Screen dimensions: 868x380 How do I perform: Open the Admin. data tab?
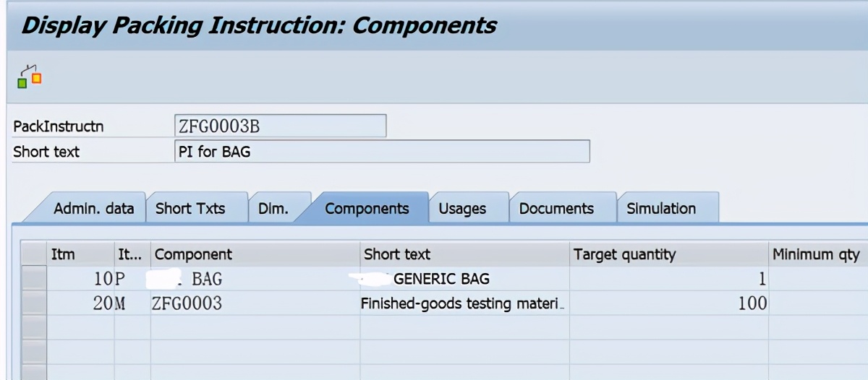coord(93,209)
